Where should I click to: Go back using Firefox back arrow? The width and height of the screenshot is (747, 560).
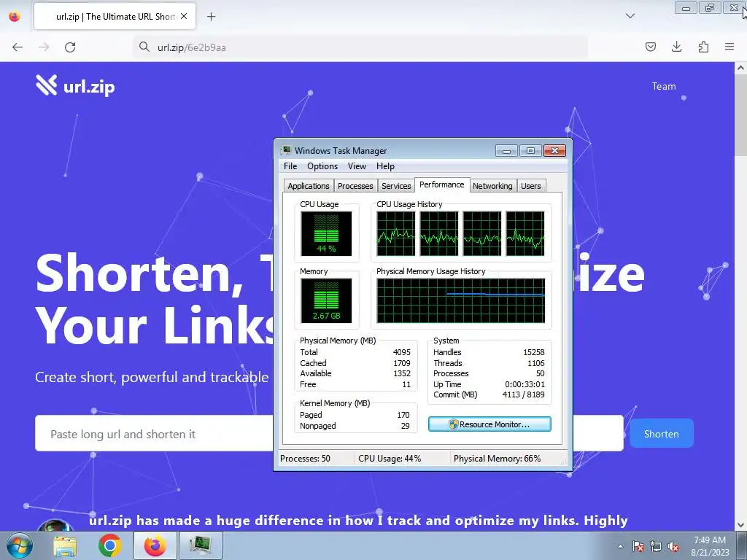[x=18, y=47]
